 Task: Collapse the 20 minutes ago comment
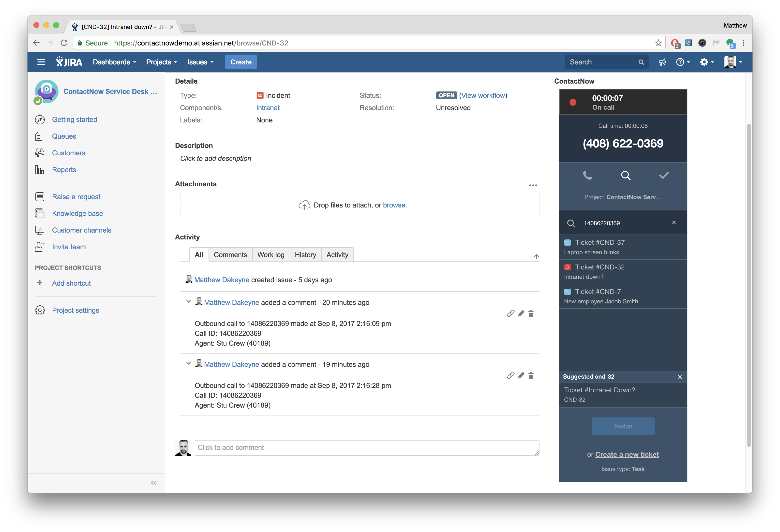[x=188, y=302]
